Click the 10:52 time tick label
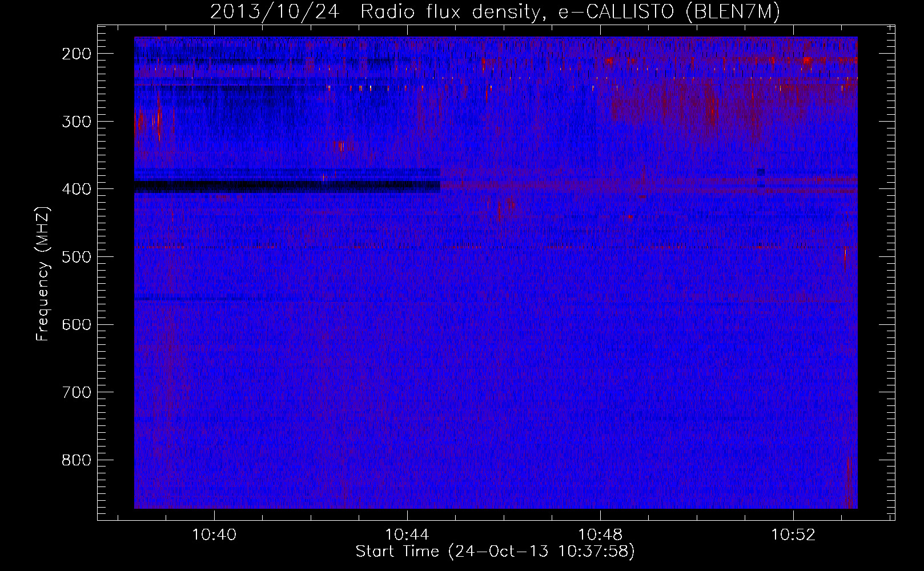Viewport: 924px width, 571px height. pos(793,534)
